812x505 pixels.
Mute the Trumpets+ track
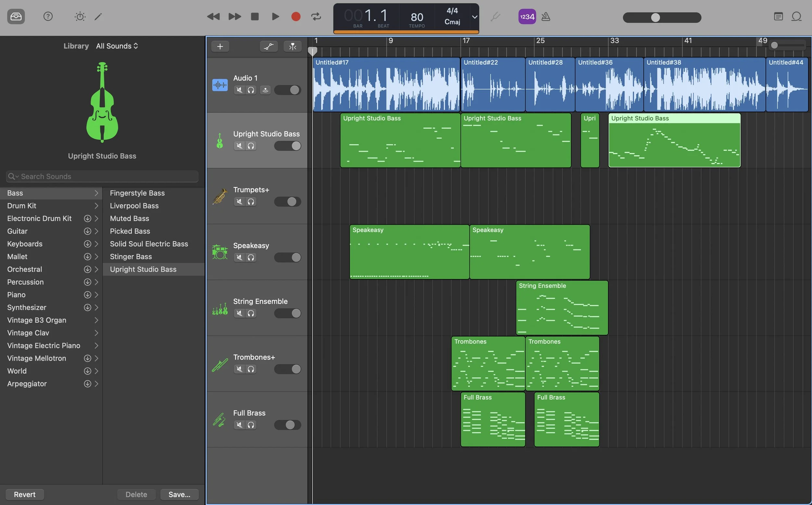point(239,202)
